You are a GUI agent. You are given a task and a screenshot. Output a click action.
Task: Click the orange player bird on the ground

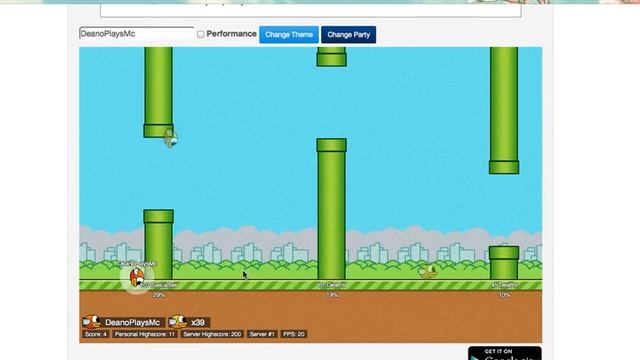[137, 277]
